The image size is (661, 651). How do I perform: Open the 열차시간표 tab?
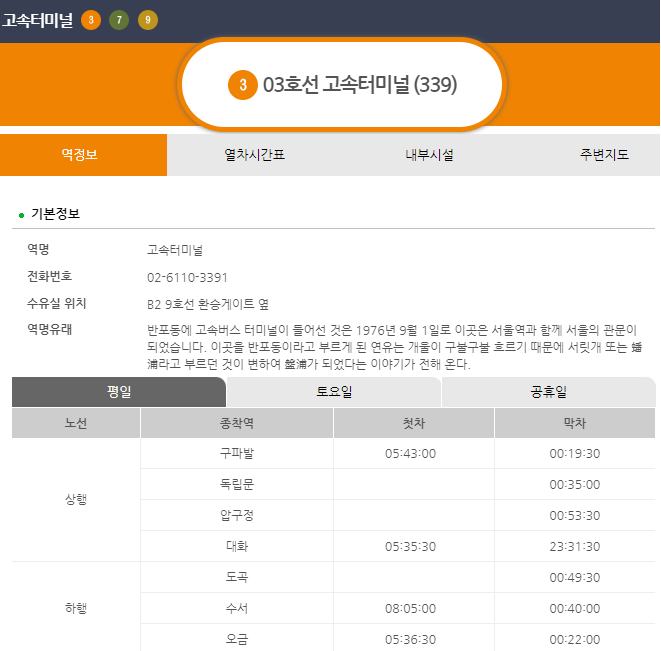(x=254, y=155)
